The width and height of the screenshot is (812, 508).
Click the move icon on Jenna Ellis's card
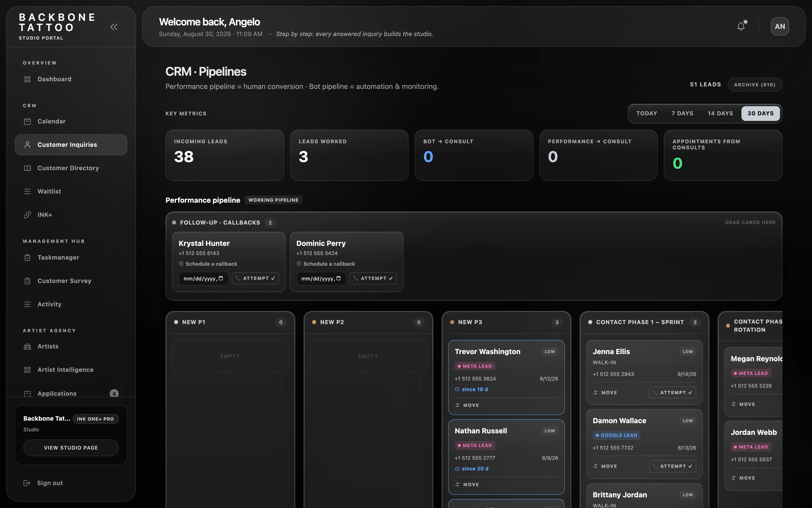pos(596,392)
